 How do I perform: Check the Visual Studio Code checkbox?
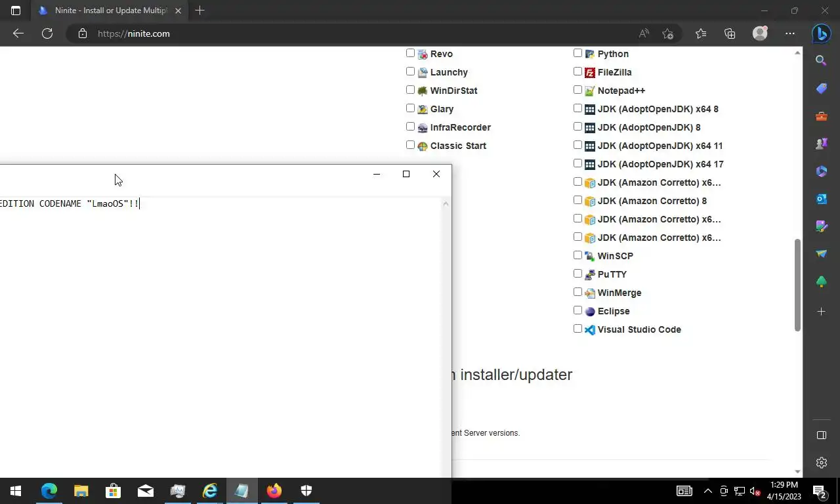pyautogui.click(x=577, y=329)
